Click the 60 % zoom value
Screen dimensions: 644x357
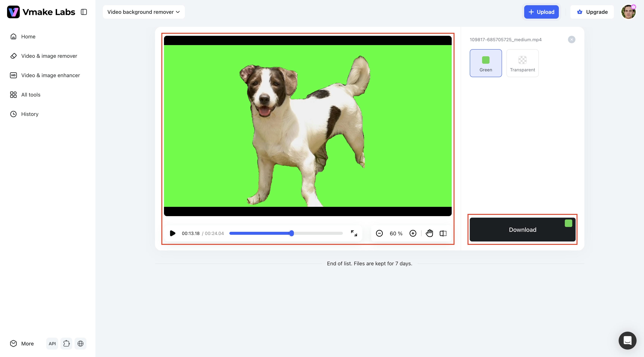point(396,233)
